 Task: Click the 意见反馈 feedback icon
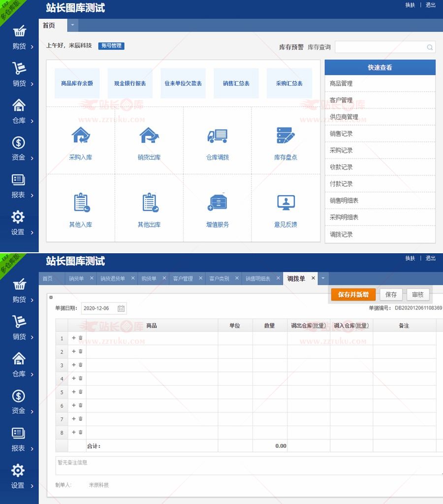point(285,202)
